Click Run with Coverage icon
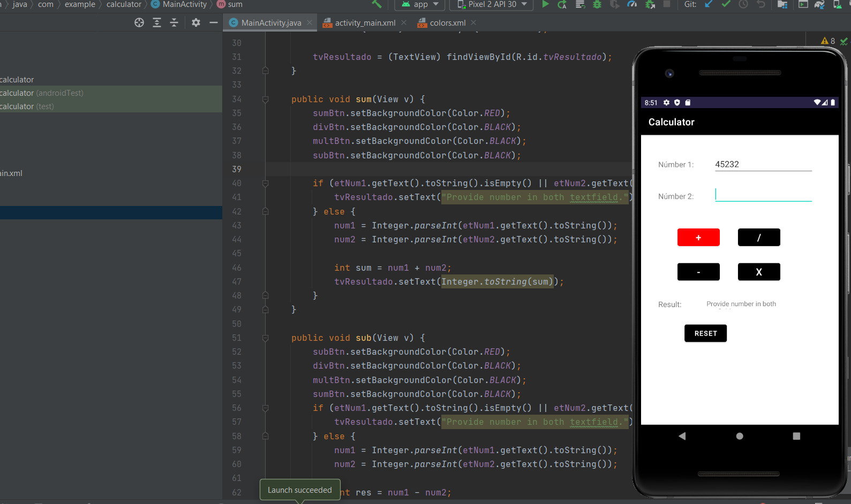 (615, 4)
